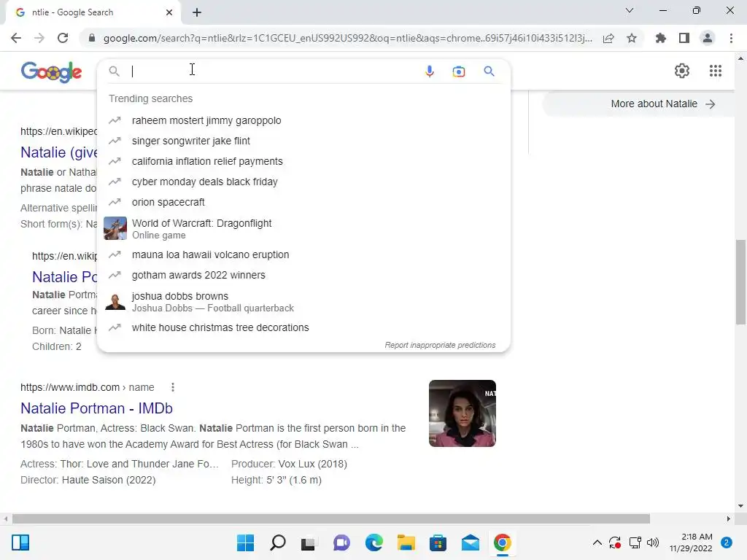Screen dimensions: 747x560
Task: Click Natalie Portman result thumbnail image
Action: click(x=462, y=413)
